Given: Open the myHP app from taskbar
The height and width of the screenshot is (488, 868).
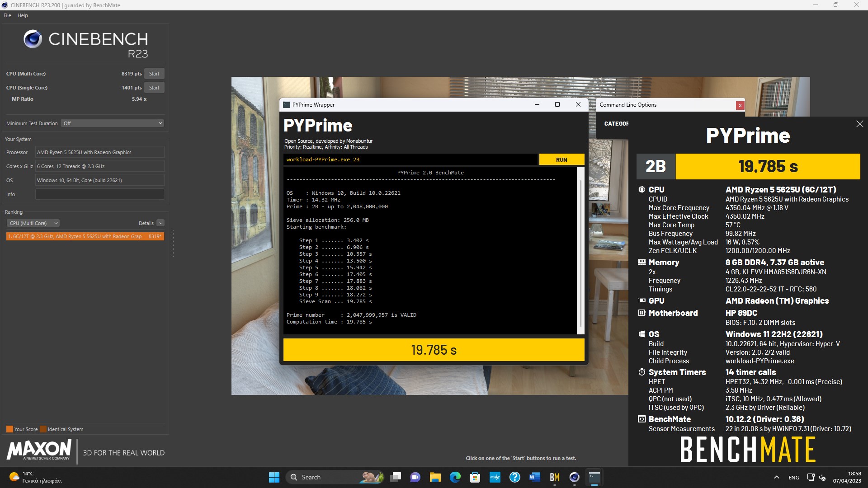Looking at the screenshot, I should coord(495,477).
